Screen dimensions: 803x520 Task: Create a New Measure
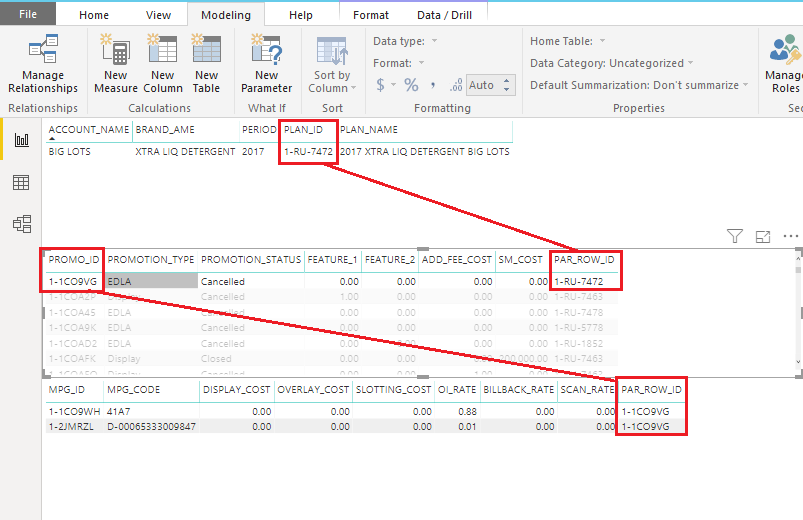point(116,64)
